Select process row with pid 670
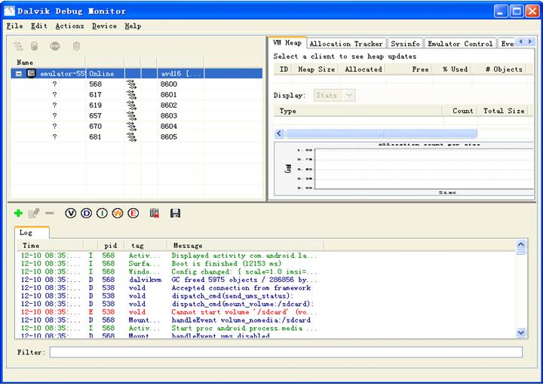Screen dimensions: 543x392 [x=137, y=126]
